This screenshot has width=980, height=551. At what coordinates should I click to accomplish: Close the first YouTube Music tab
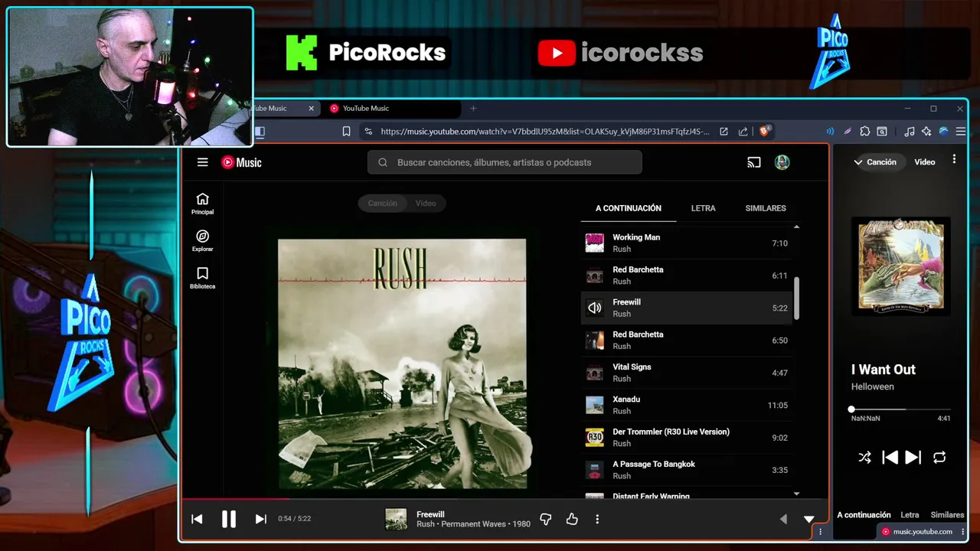pyautogui.click(x=311, y=109)
